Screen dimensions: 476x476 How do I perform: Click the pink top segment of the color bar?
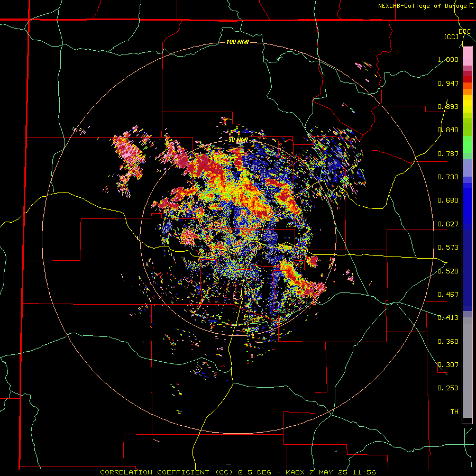[467, 56]
